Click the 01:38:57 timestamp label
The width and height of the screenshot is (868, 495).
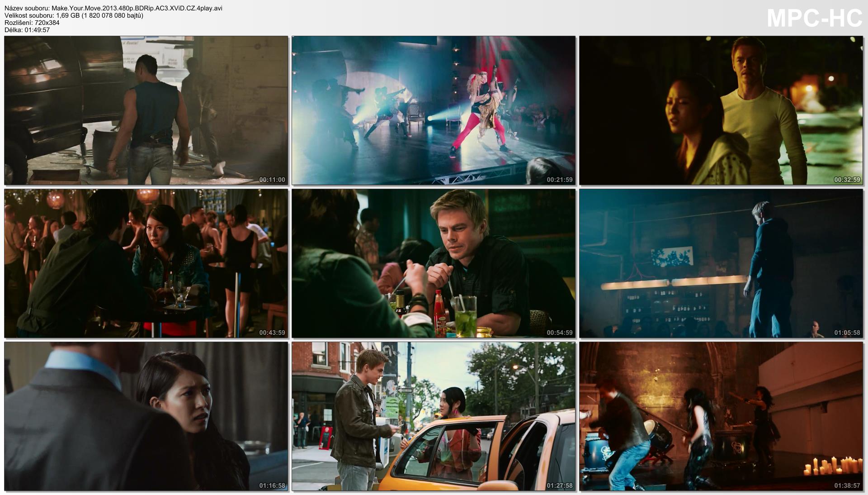click(x=847, y=485)
